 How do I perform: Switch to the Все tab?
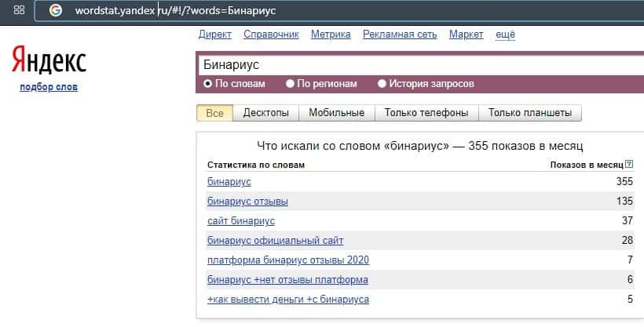214,113
